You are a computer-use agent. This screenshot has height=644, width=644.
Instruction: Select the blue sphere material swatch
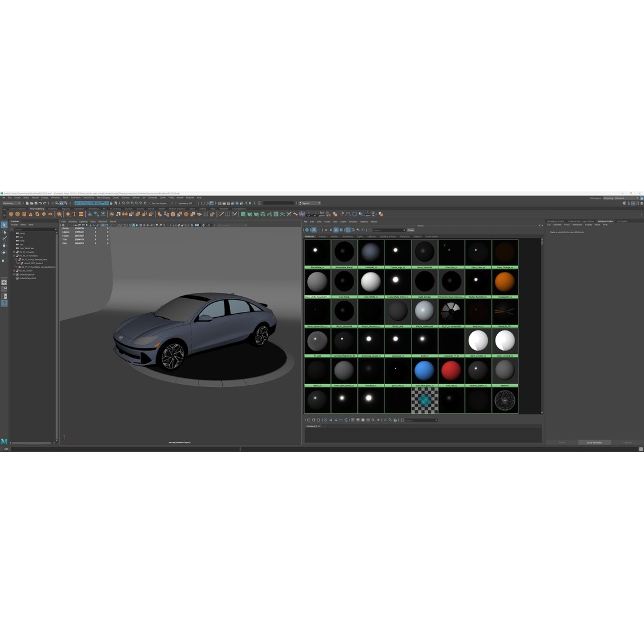pos(425,370)
